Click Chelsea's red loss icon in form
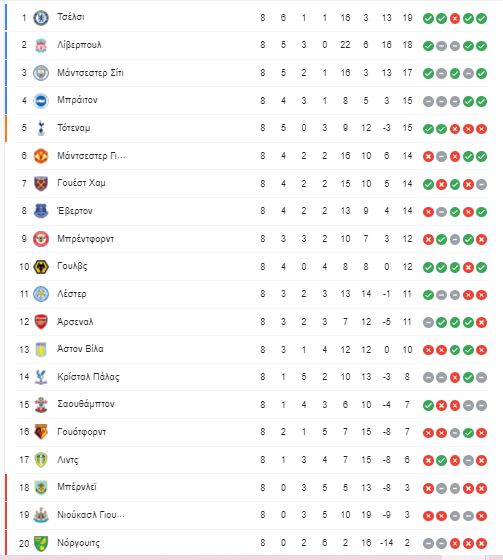Screen dimensions: 503x560 455,18
